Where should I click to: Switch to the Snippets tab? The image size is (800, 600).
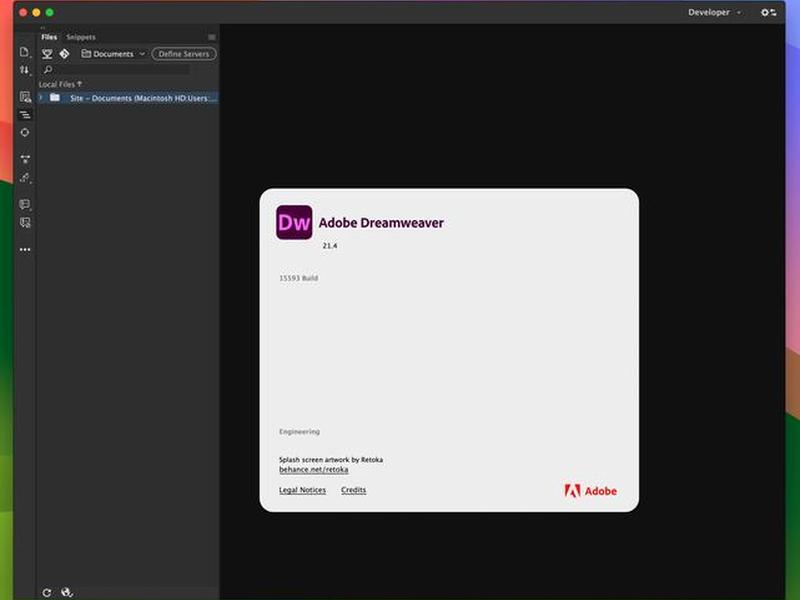pyautogui.click(x=81, y=37)
